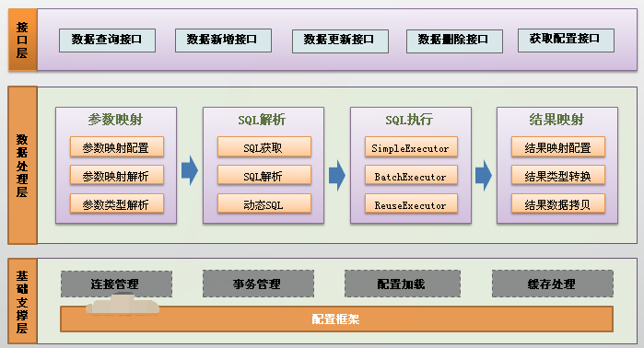Click arrow between SQL解析 and SQL执行
Image resolution: width=644 pixels, height=348 pixels.
(337, 175)
